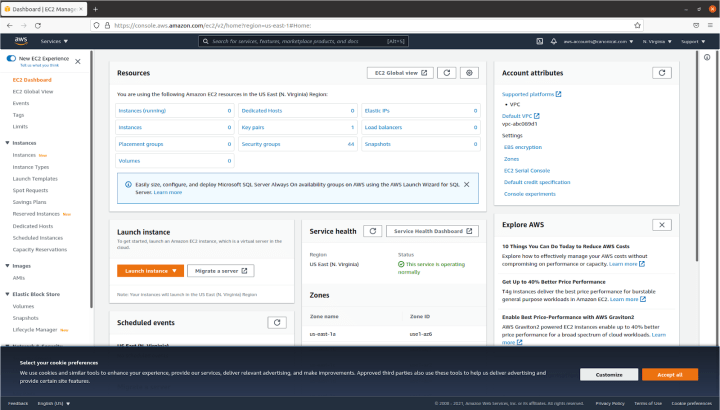Refresh the Service health panel
Image resolution: width=720 pixels, height=410 pixels.
tap(373, 231)
